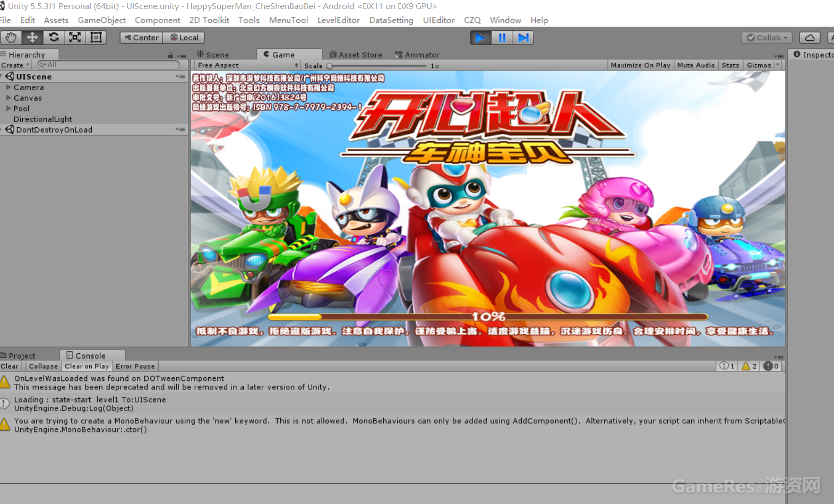This screenshot has width=834, height=504.
Task: Open the GameObject menu
Action: (x=102, y=20)
